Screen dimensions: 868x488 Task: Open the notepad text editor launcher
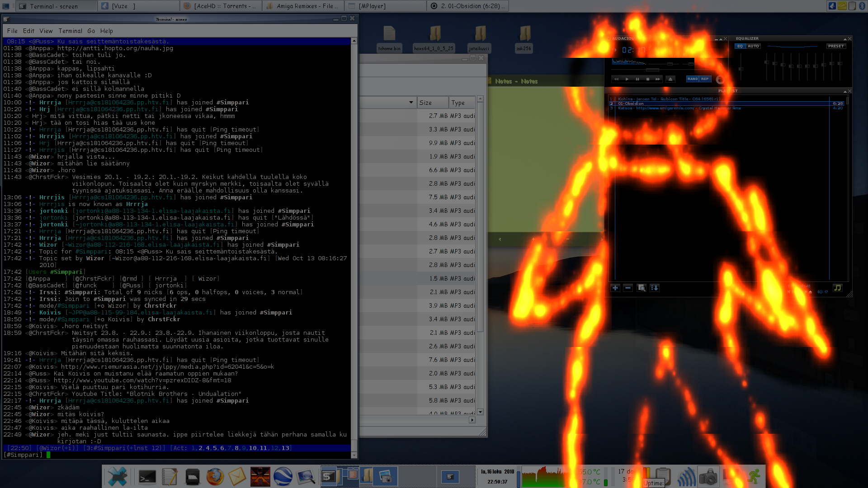click(x=170, y=476)
